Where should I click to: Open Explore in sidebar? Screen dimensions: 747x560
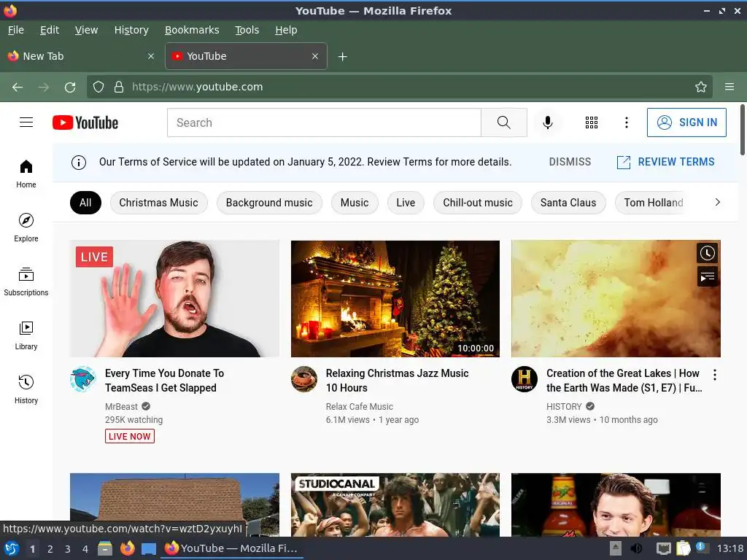point(26,227)
